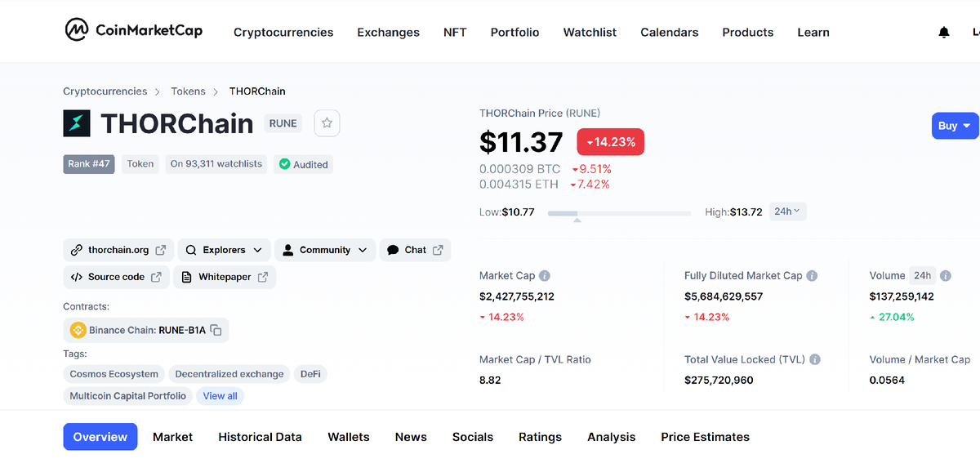Click the low-high price range bar
The width and height of the screenshot is (980, 463).
619,213
